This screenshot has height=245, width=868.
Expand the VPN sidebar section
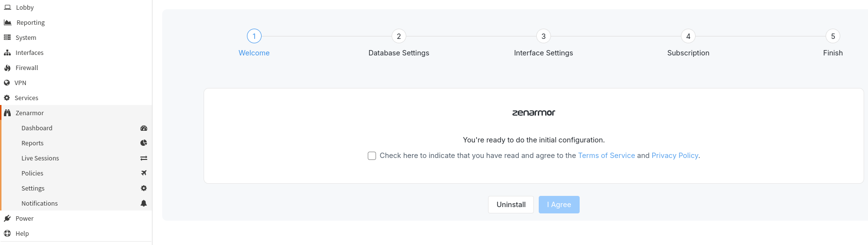coord(20,83)
